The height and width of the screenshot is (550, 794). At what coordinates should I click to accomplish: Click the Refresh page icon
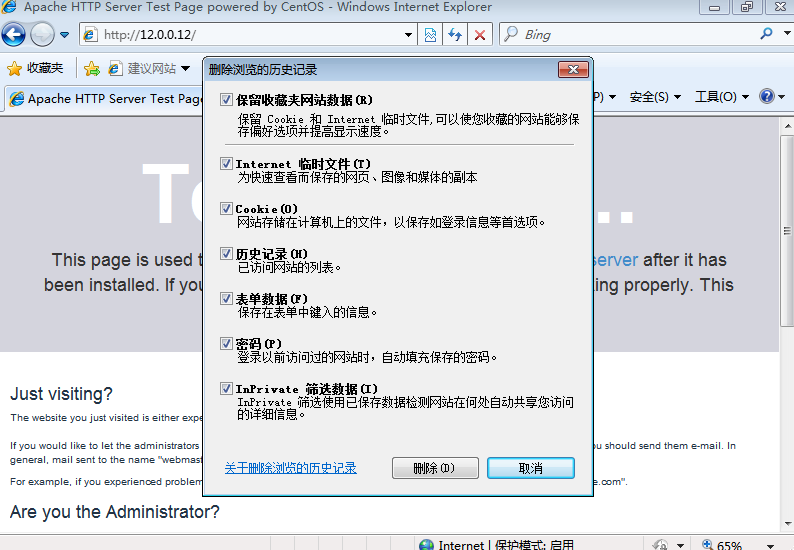click(x=455, y=35)
